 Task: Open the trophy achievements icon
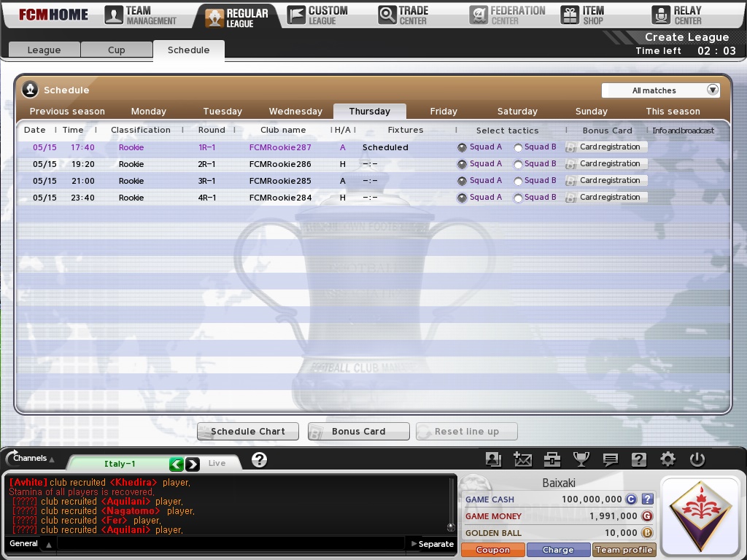(x=581, y=459)
